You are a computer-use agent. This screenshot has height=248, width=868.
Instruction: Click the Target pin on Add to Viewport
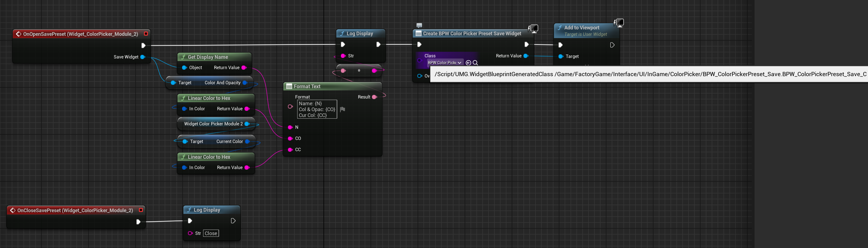(x=561, y=57)
